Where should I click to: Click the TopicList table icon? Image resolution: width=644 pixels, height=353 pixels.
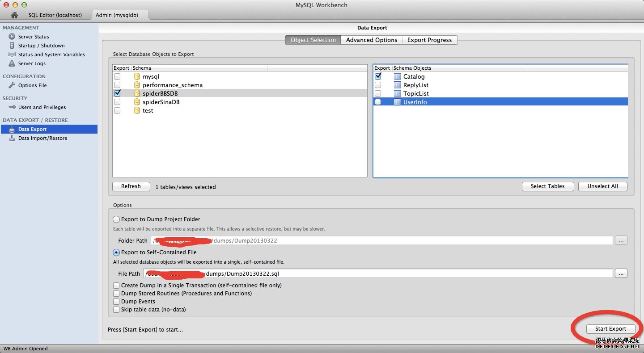click(x=397, y=93)
